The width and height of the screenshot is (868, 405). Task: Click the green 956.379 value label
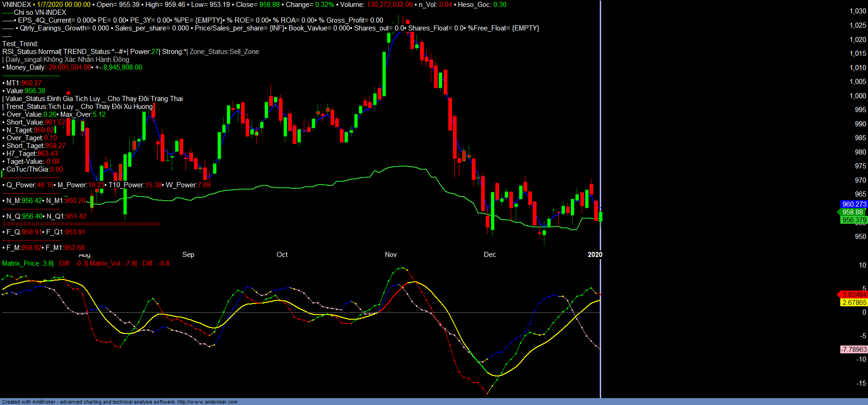click(x=854, y=220)
